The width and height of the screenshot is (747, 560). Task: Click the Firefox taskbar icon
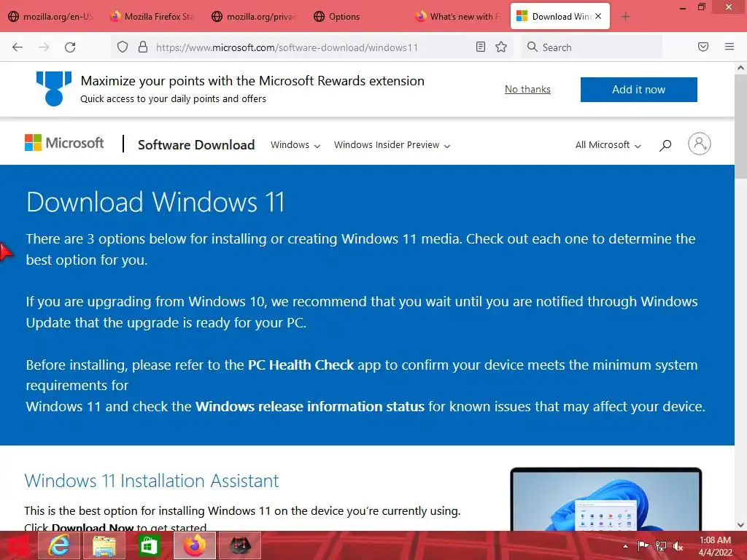[195, 545]
